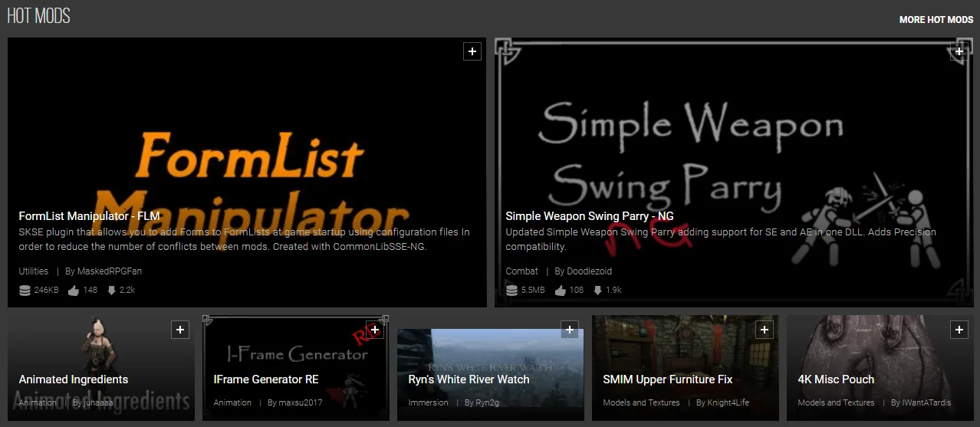Open the Animated Ingredients mod title
The image size is (980, 427).
click(x=74, y=379)
